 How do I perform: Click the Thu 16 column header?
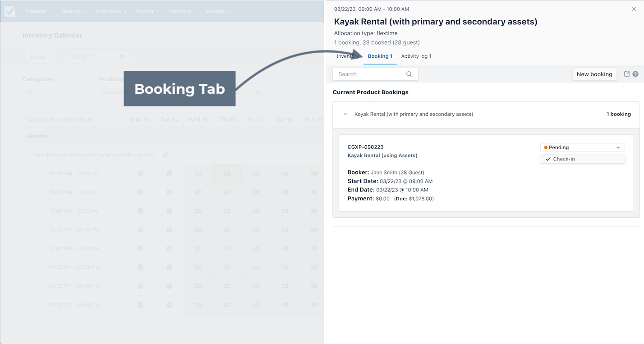tap(227, 119)
